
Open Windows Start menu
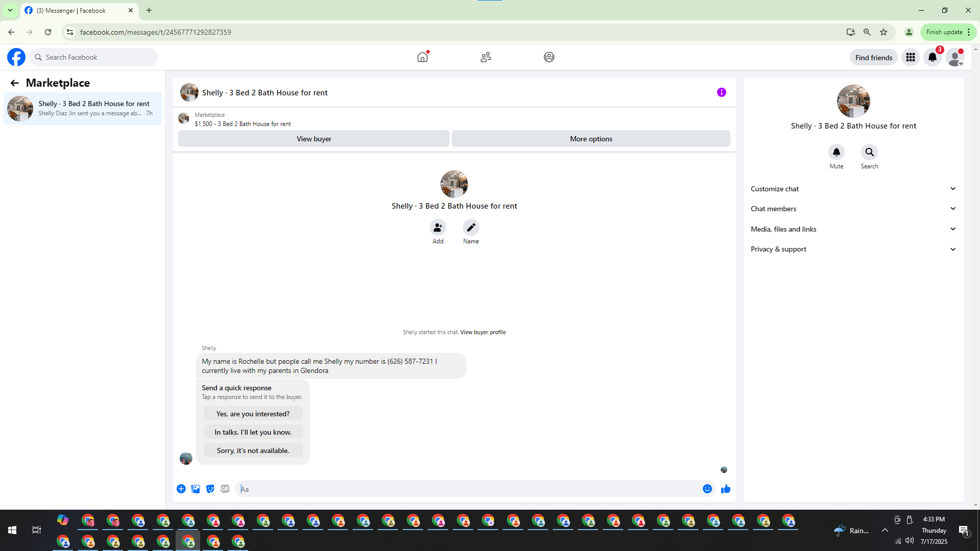(x=12, y=530)
